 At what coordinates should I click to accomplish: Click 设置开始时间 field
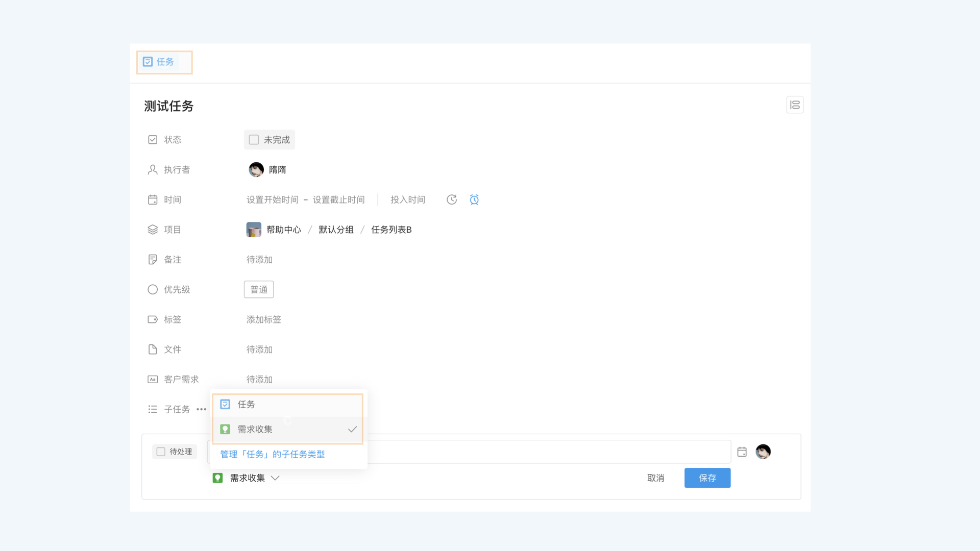273,199
